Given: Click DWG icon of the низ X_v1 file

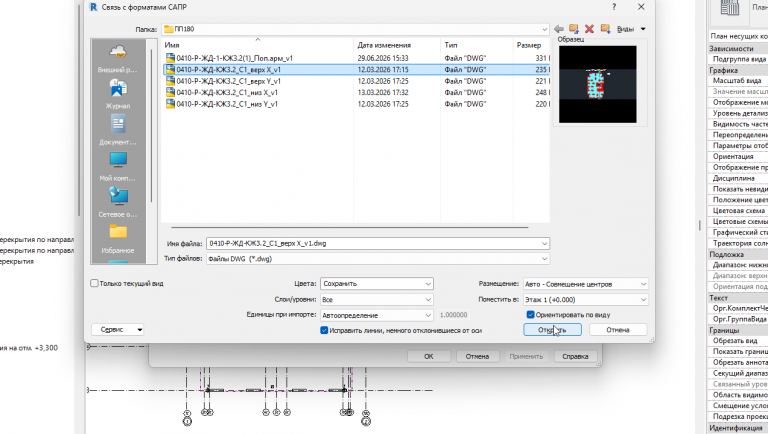Looking at the screenshot, I should [170, 92].
